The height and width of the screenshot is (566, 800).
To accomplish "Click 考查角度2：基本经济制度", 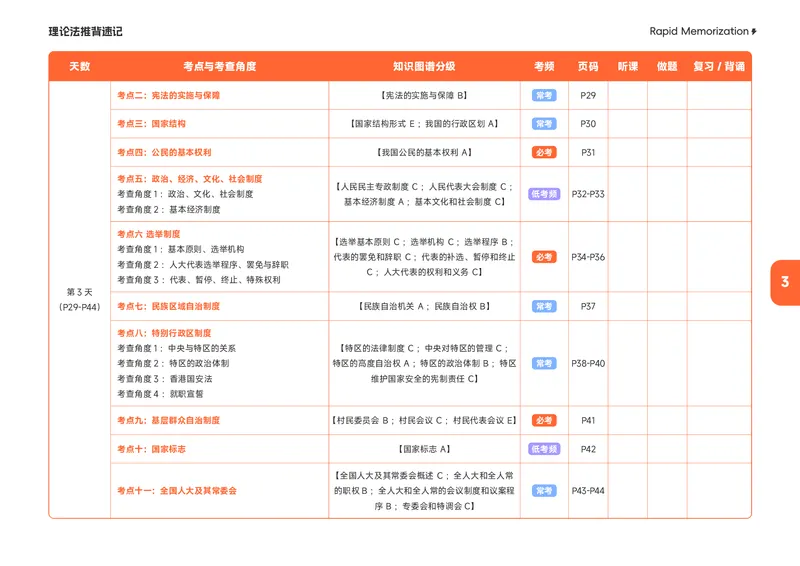I will click(168, 210).
